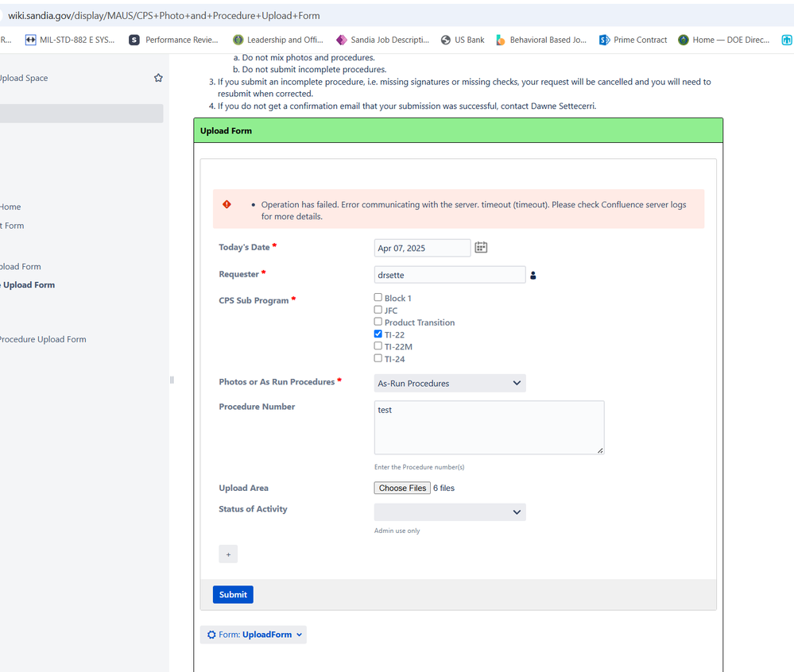Click the 'Upload Area' label
This screenshot has height=672, width=794.
click(x=243, y=488)
